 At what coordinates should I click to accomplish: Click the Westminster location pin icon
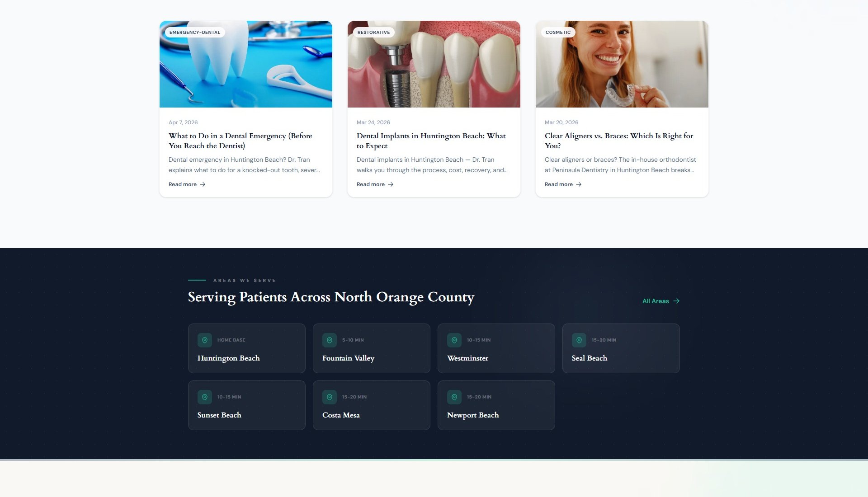tap(454, 340)
